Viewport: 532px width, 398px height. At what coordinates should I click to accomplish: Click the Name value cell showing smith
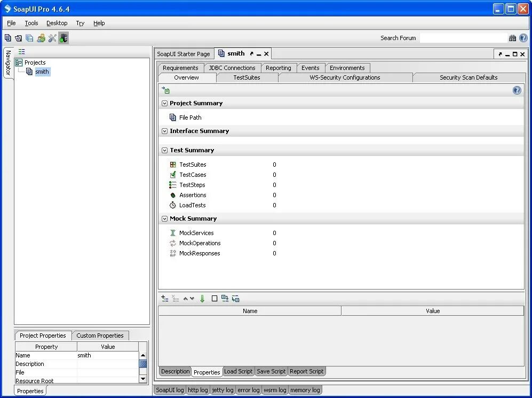108,355
